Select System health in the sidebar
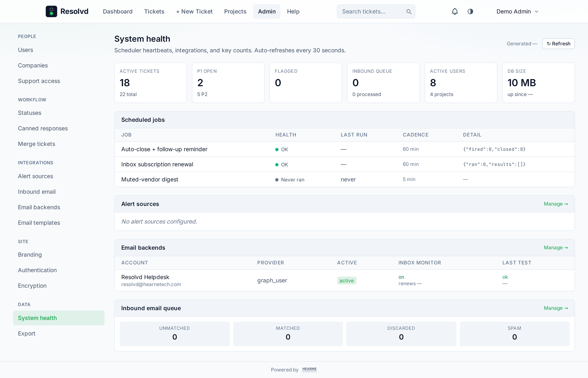This screenshot has height=378, width=588. (x=59, y=318)
